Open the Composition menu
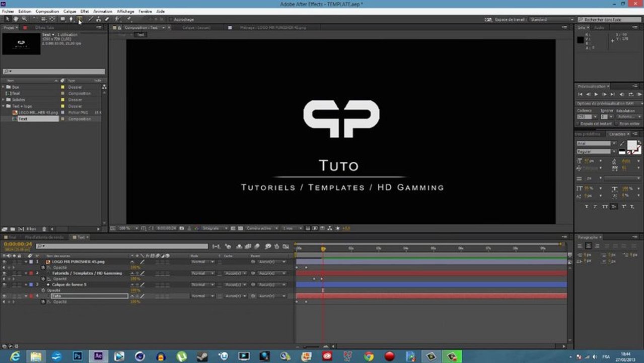Image resolution: width=644 pixels, height=363 pixels. [x=47, y=11]
